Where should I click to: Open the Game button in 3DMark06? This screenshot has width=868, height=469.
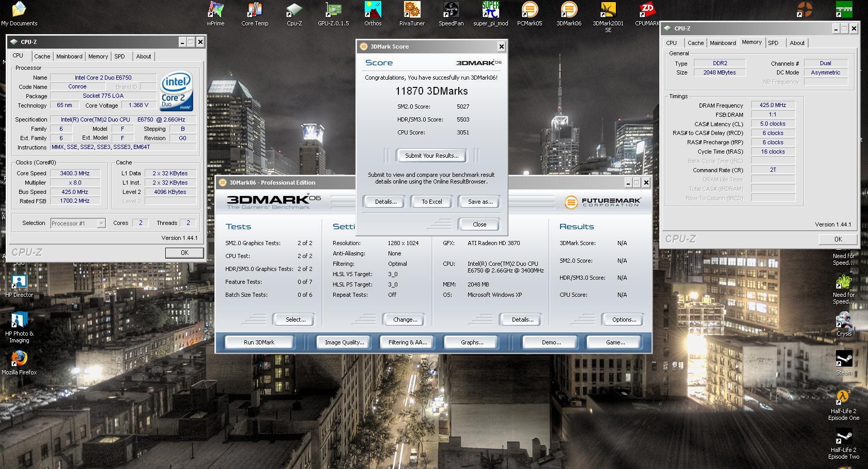click(615, 342)
